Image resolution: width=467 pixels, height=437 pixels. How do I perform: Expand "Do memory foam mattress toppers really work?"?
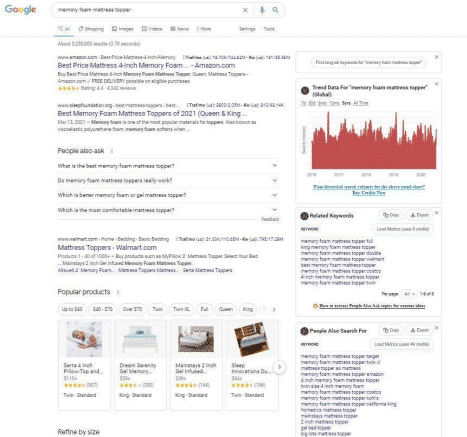click(168, 180)
